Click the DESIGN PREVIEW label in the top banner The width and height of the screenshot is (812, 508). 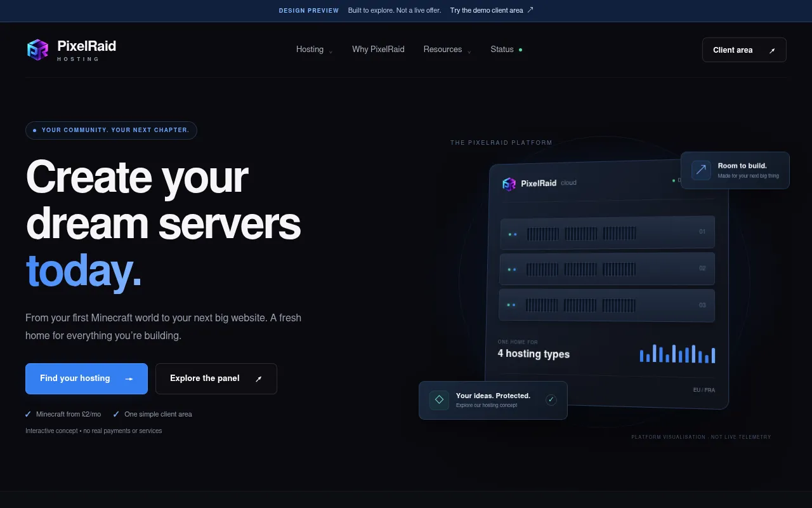pyautogui.click(x=309, y=10)
